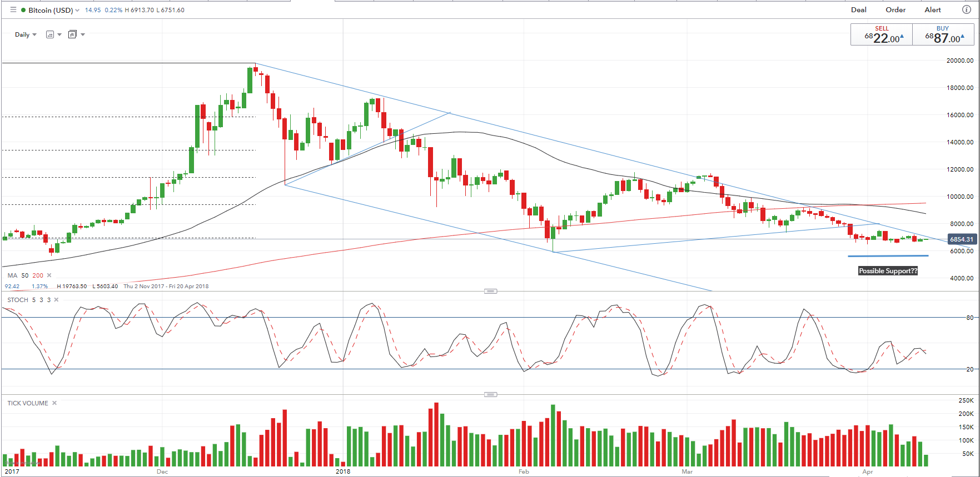Screen dimensions: 980x477
Task: Open the Daily timeframe dropdown
Action: (26, 34)
